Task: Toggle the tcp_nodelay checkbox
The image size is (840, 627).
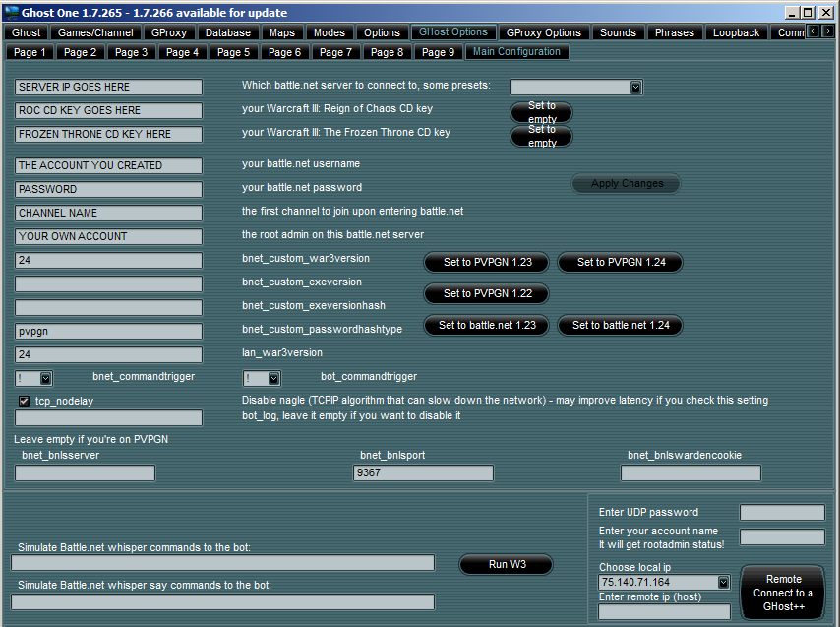Action: (x=25, y=401)
